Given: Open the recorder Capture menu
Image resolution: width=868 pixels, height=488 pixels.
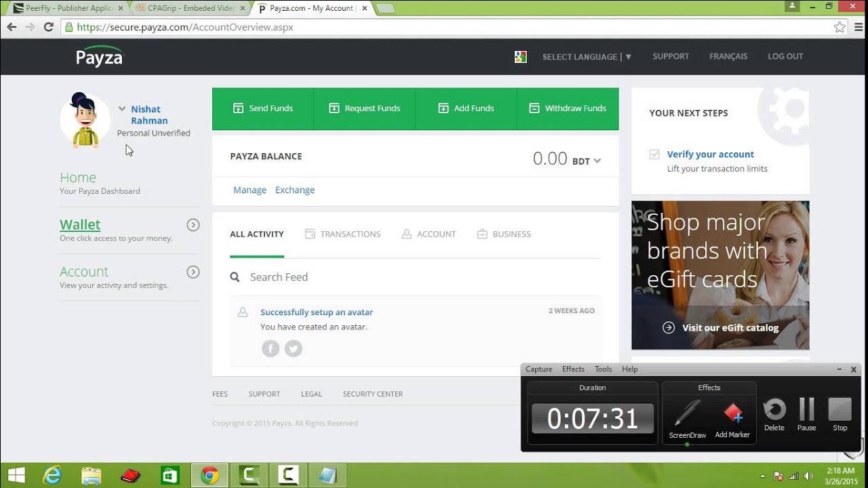Looking at the screenshot, I should coord(539,369).
